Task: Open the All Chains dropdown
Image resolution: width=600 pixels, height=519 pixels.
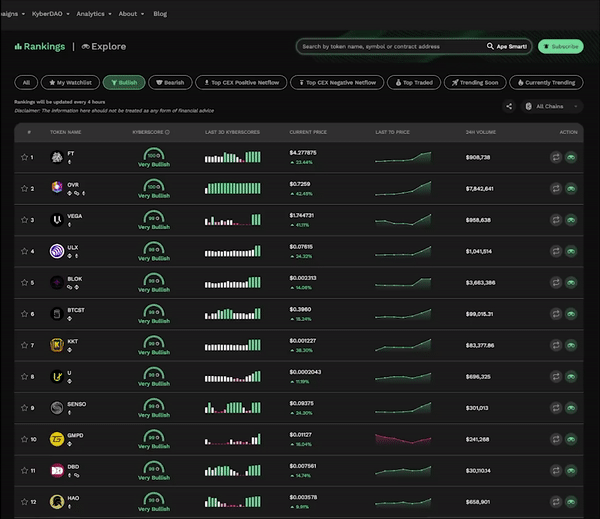Action: 552,106
